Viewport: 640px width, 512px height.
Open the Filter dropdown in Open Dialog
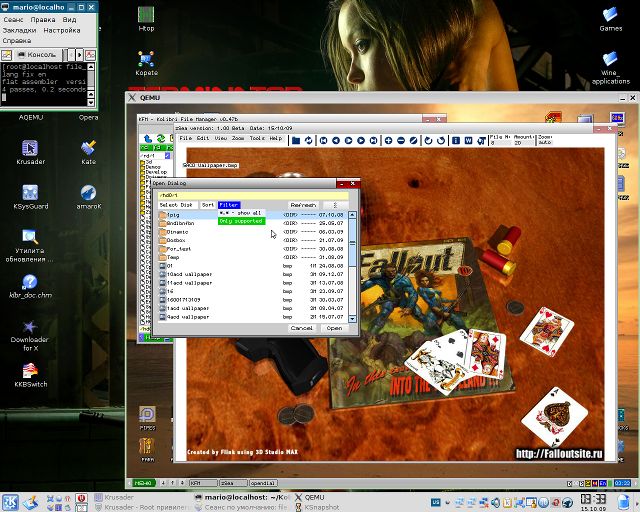pos(229,204)
